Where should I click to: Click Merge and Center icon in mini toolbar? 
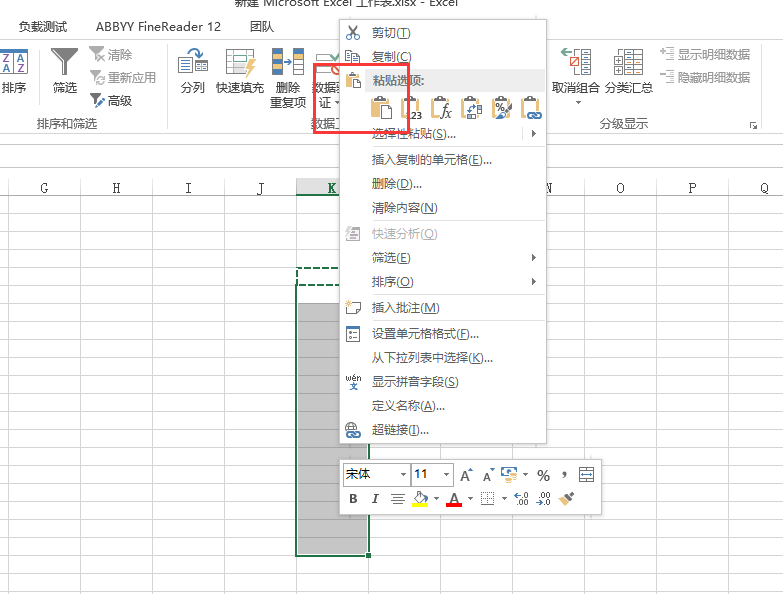click(x=586, y=475)
